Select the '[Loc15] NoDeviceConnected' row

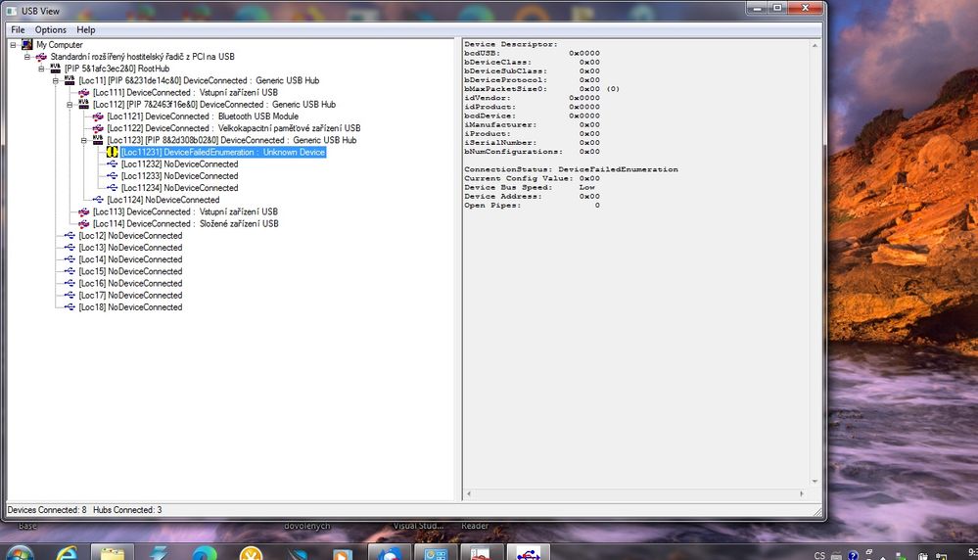point(130,271)
